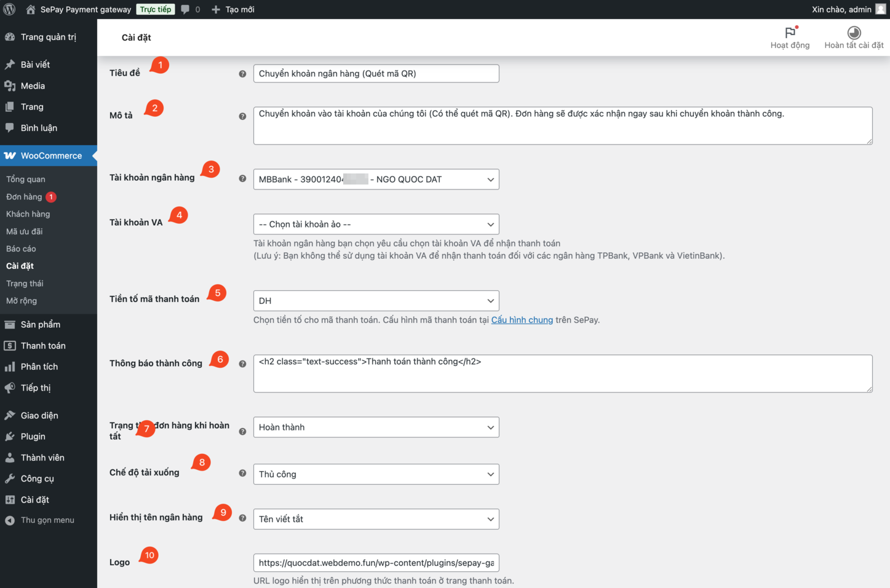Open Hoàn tất cài đặt progress icon
The height and width of the screenshot is (588, 890).
click(x=854, y=33)
